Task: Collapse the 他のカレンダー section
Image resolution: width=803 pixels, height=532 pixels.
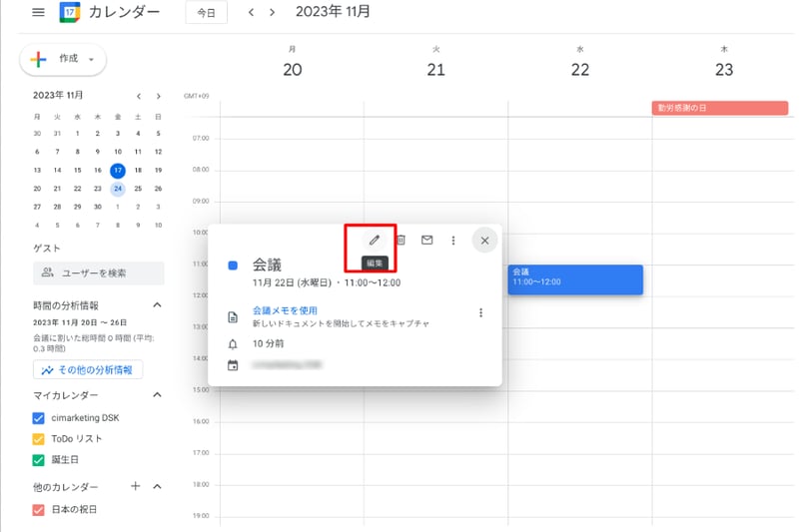Action: [x=157, y=486]
